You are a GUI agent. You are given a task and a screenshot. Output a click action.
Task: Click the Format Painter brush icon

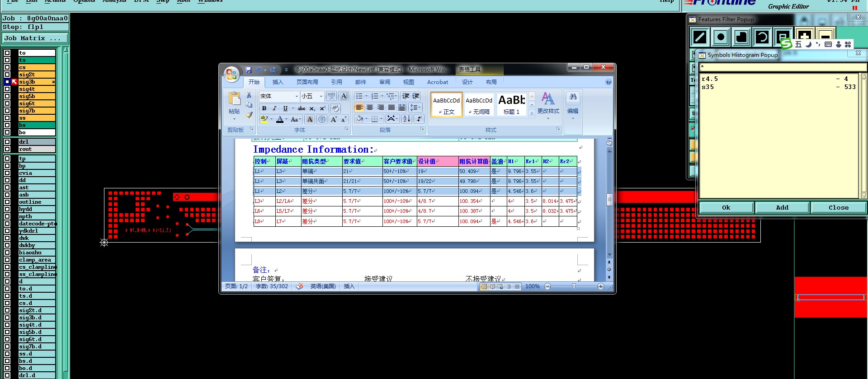(249, 115)
